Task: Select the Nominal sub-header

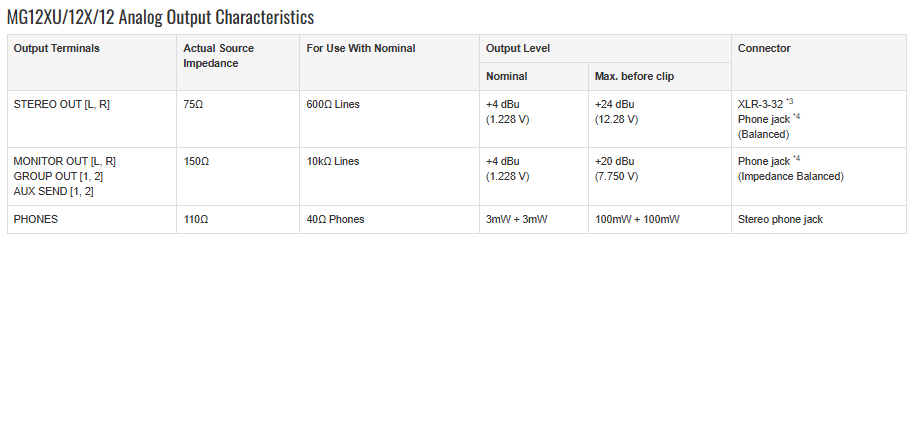Action: click(x=534, y=76)
